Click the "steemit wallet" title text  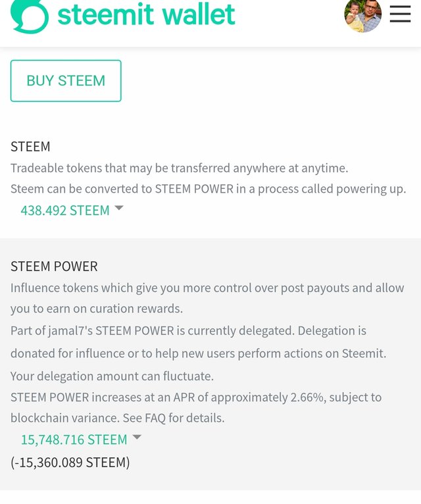pos(146,14)
